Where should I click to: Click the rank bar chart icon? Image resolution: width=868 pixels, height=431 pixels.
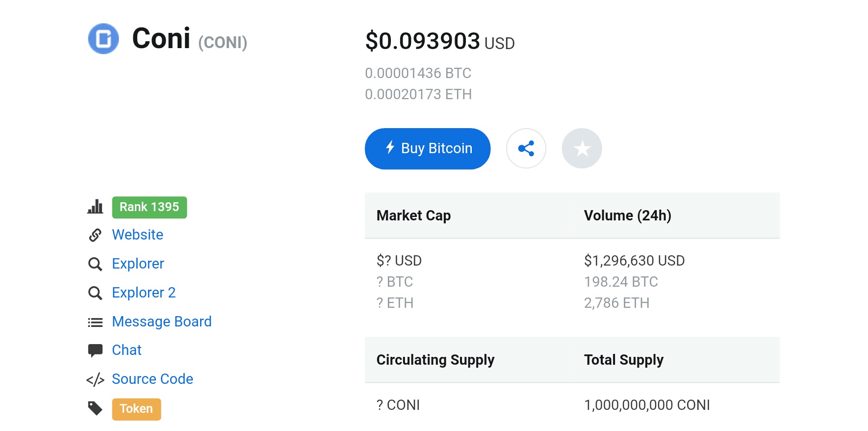95,207
